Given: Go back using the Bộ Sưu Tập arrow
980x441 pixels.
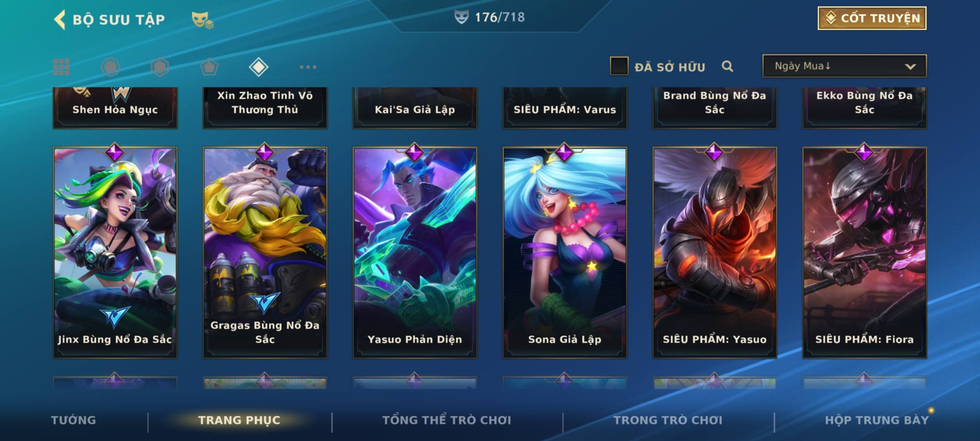Looking at the screenshot, I should click(x=60, y=20).
